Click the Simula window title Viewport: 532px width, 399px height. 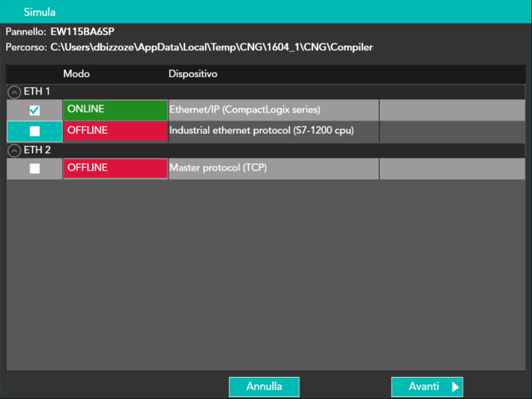pos(40,12)
